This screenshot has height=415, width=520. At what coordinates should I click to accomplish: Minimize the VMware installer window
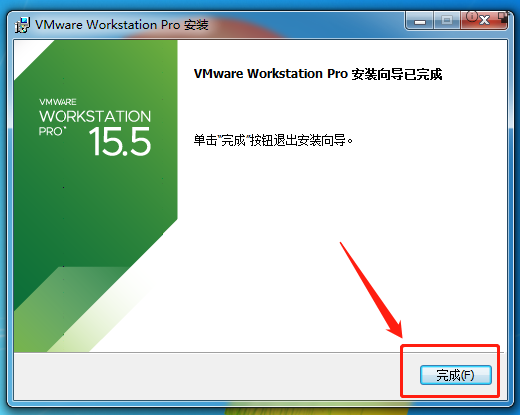pos(420,21)
